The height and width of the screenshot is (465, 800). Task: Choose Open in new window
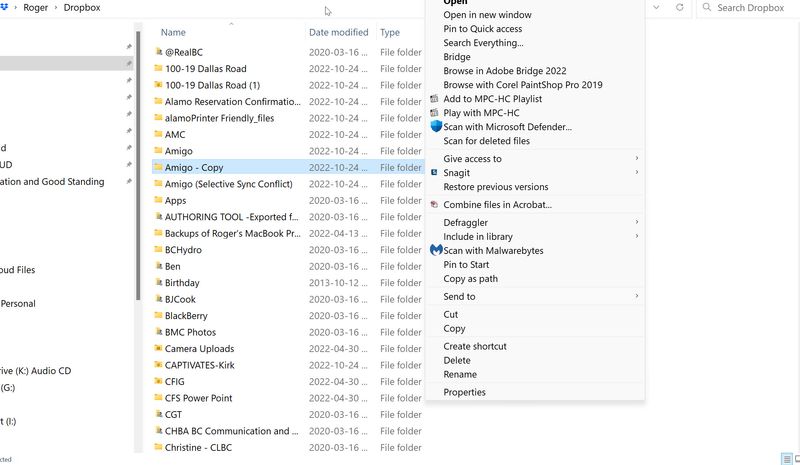(x=487, y=15)
